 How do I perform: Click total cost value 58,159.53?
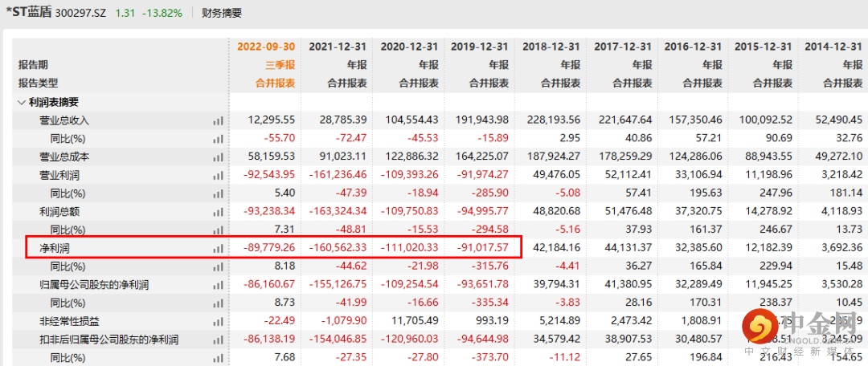click(x=272, y=157)
